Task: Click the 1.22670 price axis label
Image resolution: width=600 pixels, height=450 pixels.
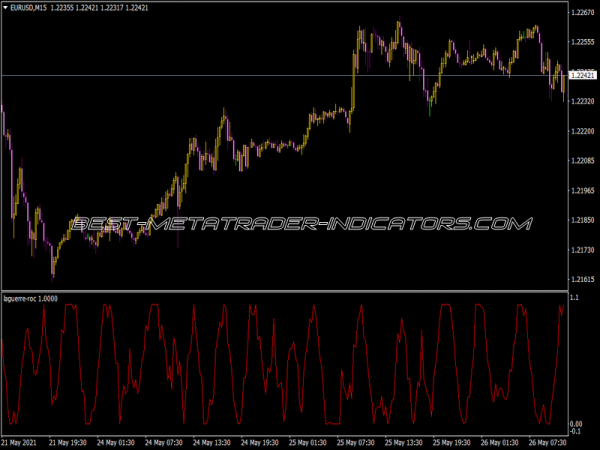Action: point(582,12)
